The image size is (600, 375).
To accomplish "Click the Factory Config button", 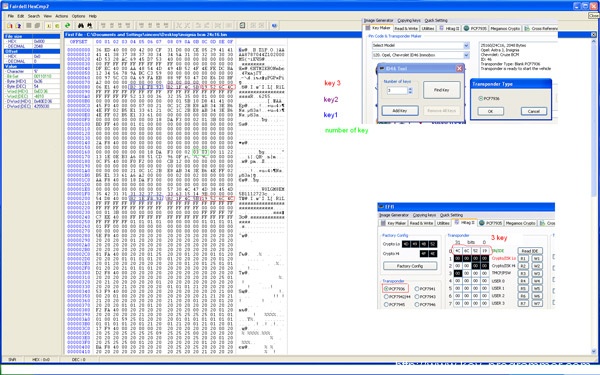I will 410,266.
